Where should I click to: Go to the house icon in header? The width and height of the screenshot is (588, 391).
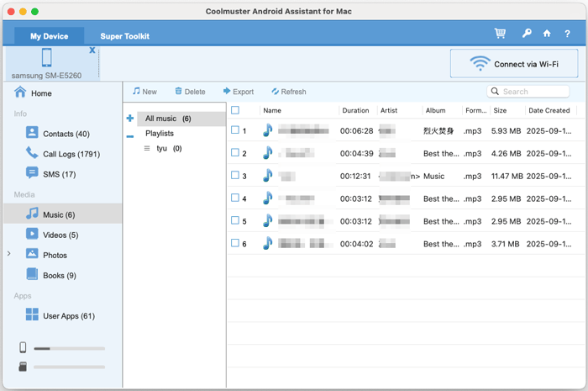[x=547, y=34]
